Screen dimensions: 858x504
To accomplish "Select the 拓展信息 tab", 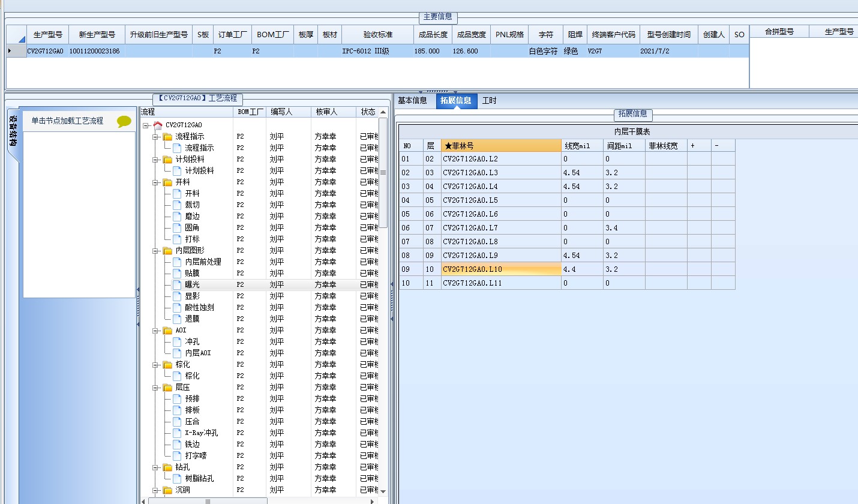I will (455, 101).
